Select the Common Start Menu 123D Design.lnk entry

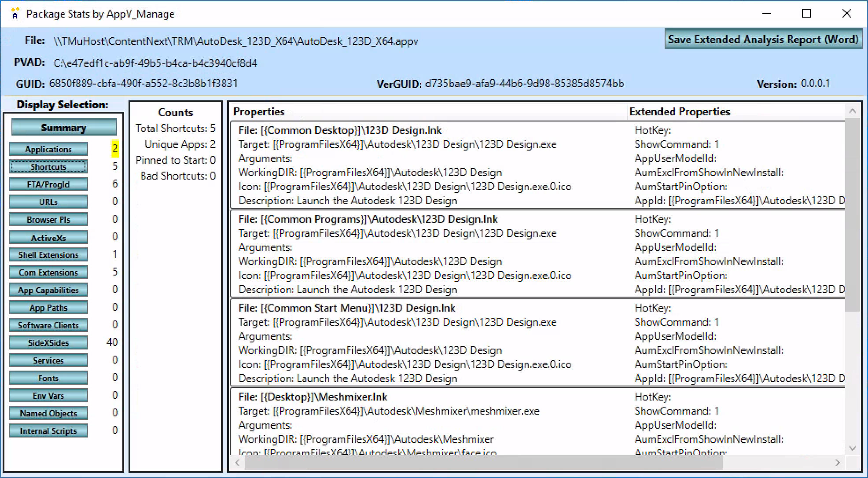(x=537, y=343)
